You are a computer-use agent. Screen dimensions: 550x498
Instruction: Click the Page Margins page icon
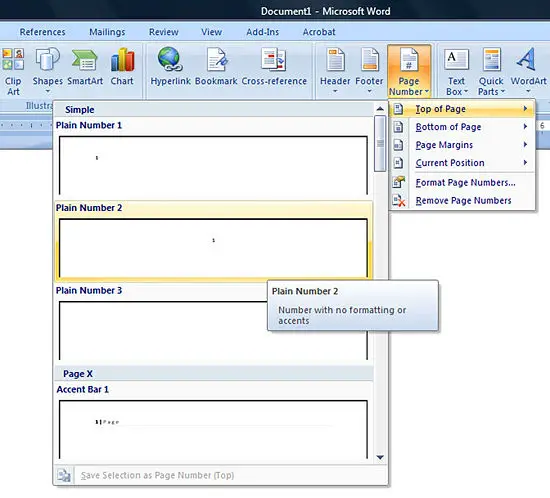coord(398,145)
